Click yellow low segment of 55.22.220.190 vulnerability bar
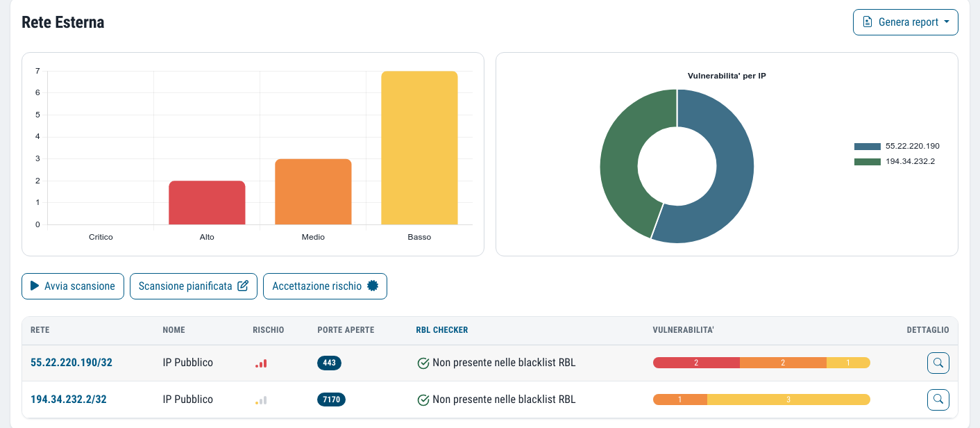The width and height of the screenshot is (980, 428). [848, 363]
